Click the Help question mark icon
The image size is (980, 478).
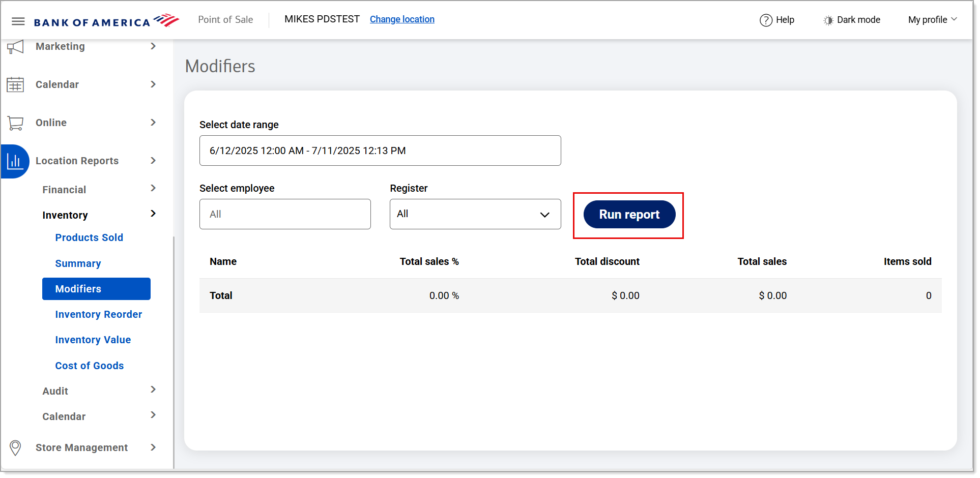point(766,20)
